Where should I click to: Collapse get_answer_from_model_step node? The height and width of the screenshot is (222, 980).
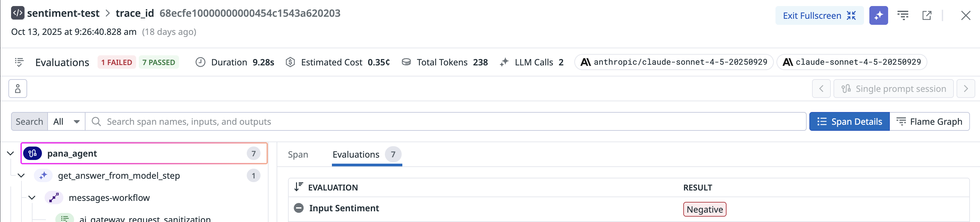[x=21, y=175]
